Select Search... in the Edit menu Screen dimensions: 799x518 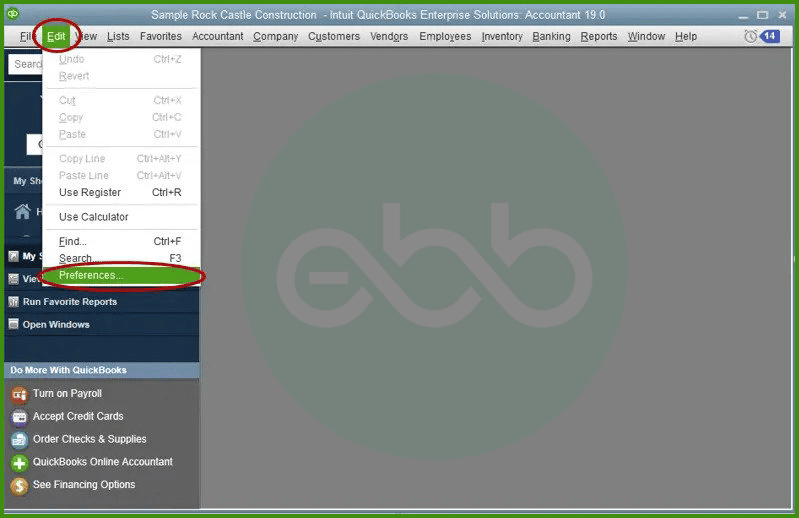click(x=121, y=258)
